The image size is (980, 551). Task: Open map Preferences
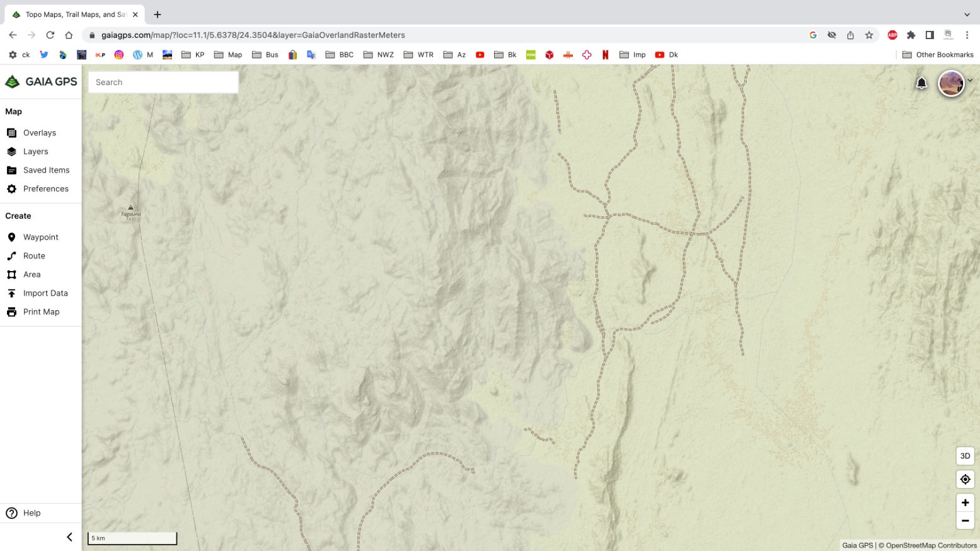(45, 188)
